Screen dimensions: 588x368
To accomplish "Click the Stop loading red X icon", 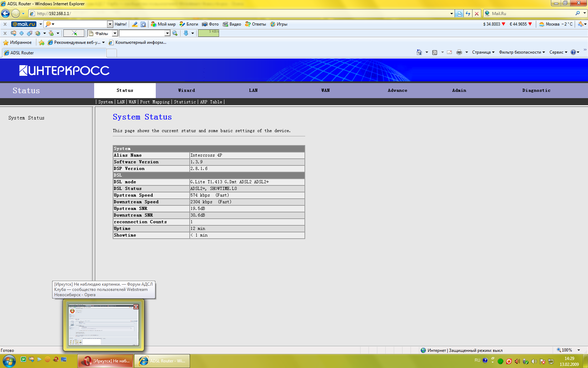I will 476,14.
